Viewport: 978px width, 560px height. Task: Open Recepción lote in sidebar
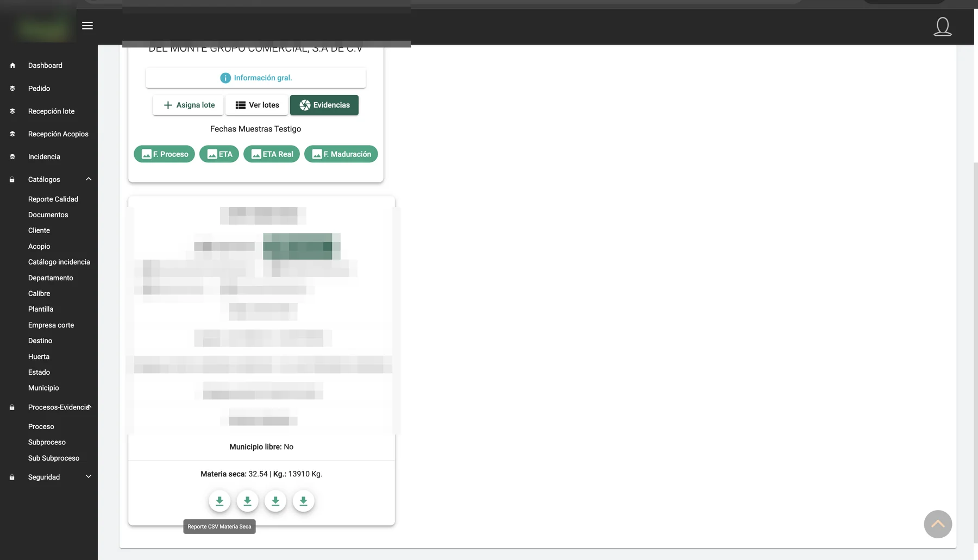coord(52,111)
